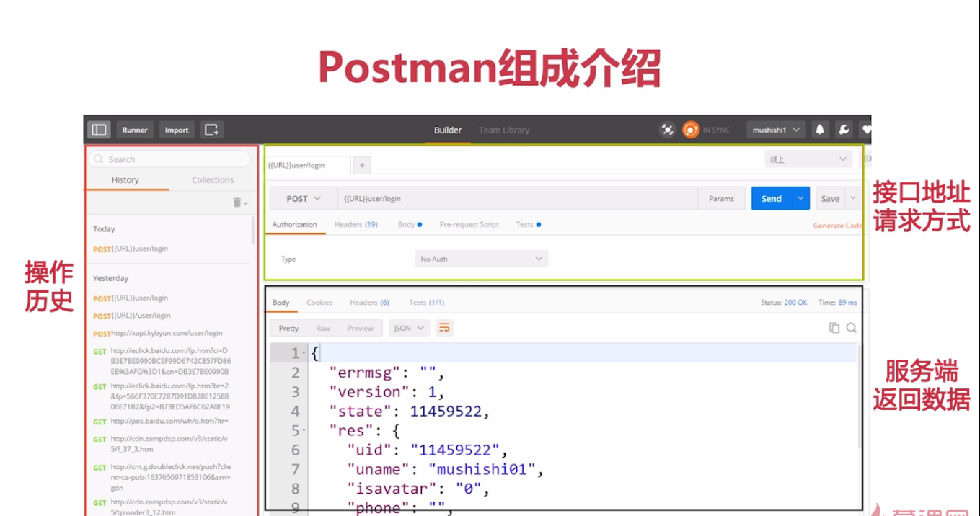Click the blue Send button
The height and width of the screenshot is (516, 980).
[772, 198]
